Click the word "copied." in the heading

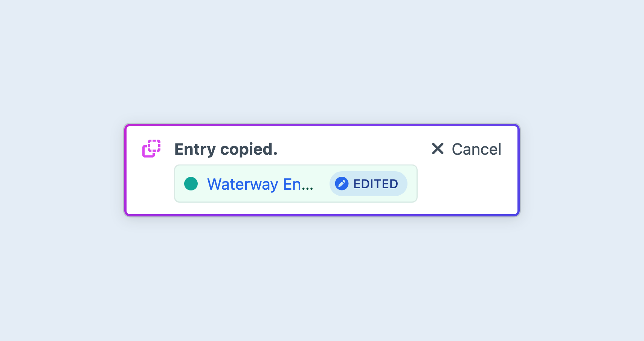[249, 149]
